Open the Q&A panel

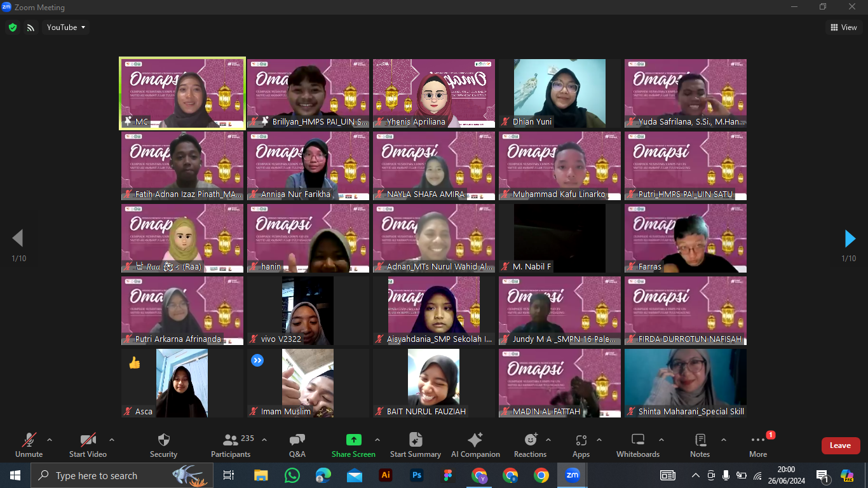[x=297, y=440]
